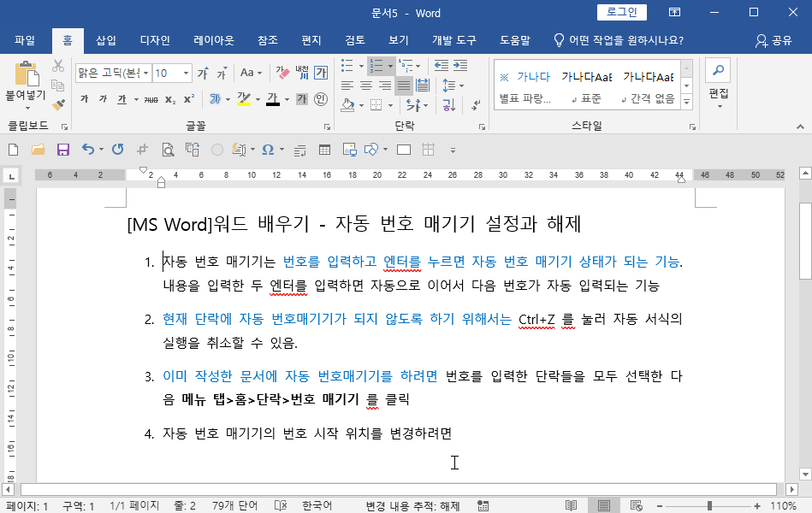Click the 79개 단어 word count

tap(234, 506)
